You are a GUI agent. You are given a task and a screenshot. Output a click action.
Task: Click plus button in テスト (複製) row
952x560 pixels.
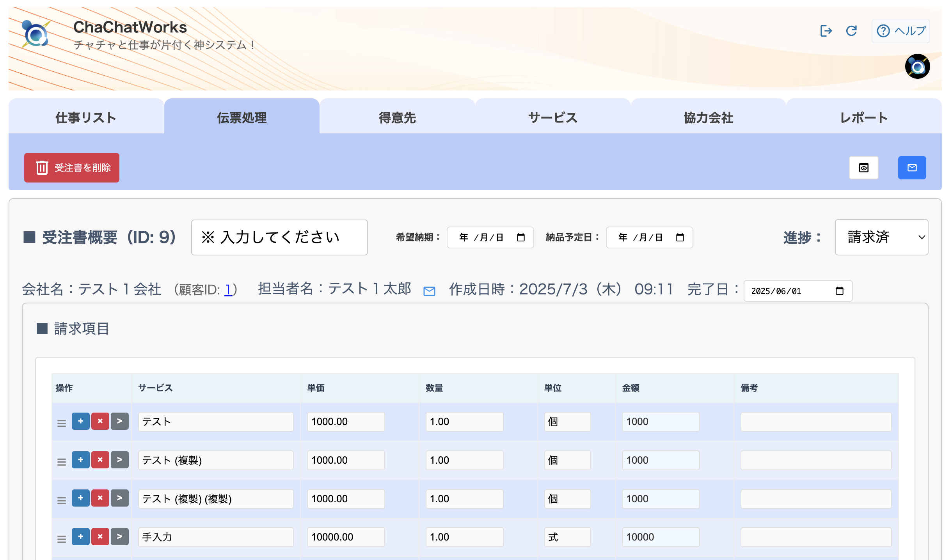click(81, 460)
